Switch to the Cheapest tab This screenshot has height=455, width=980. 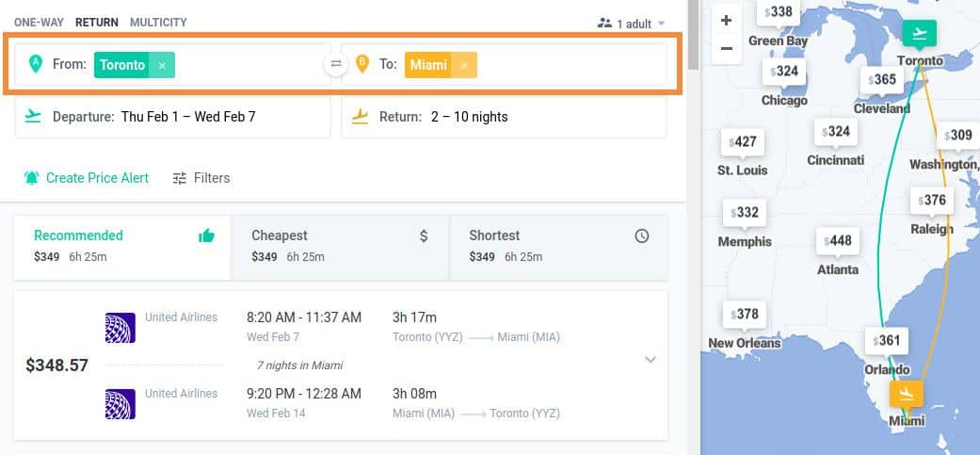point(340,246)
